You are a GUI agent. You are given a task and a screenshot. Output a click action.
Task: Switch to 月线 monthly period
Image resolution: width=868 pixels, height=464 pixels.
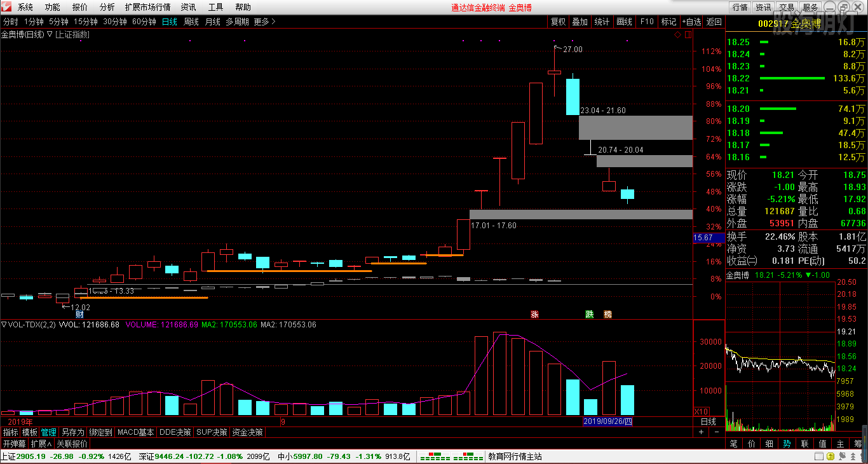tap(212, 22)
